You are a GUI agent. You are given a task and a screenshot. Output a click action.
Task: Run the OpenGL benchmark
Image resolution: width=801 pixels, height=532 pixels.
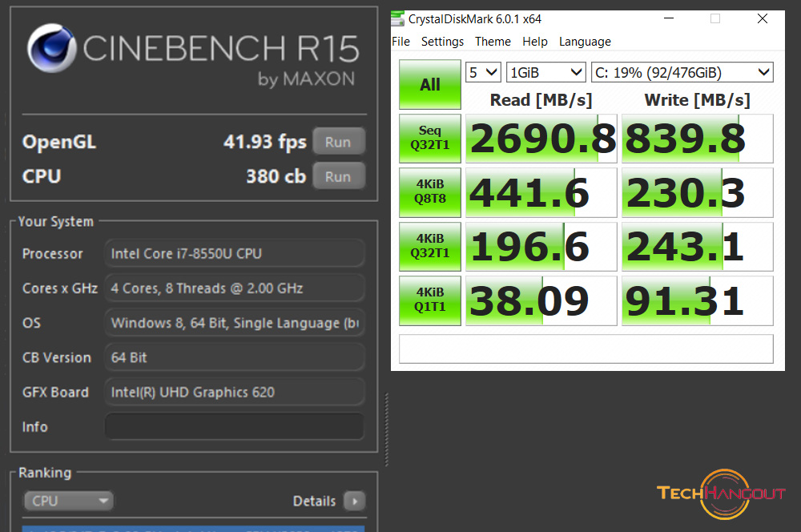tap(339, 142)
